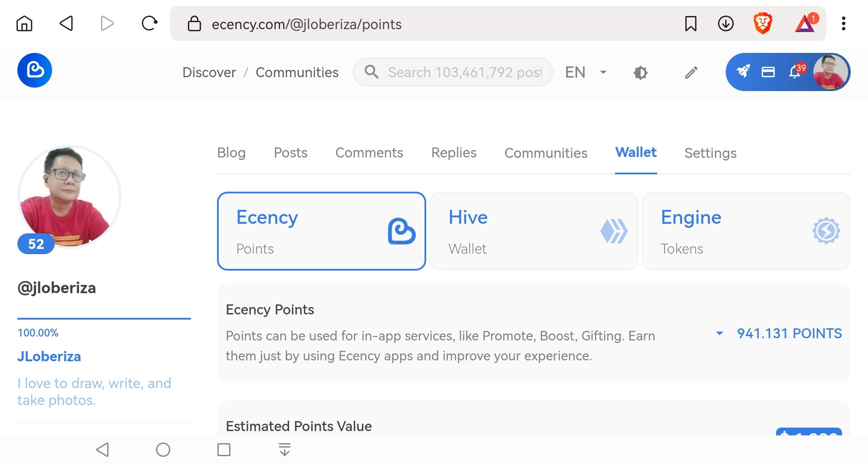Open user menu avatar in header
868x464 pixels.
(x=830, y=72)
